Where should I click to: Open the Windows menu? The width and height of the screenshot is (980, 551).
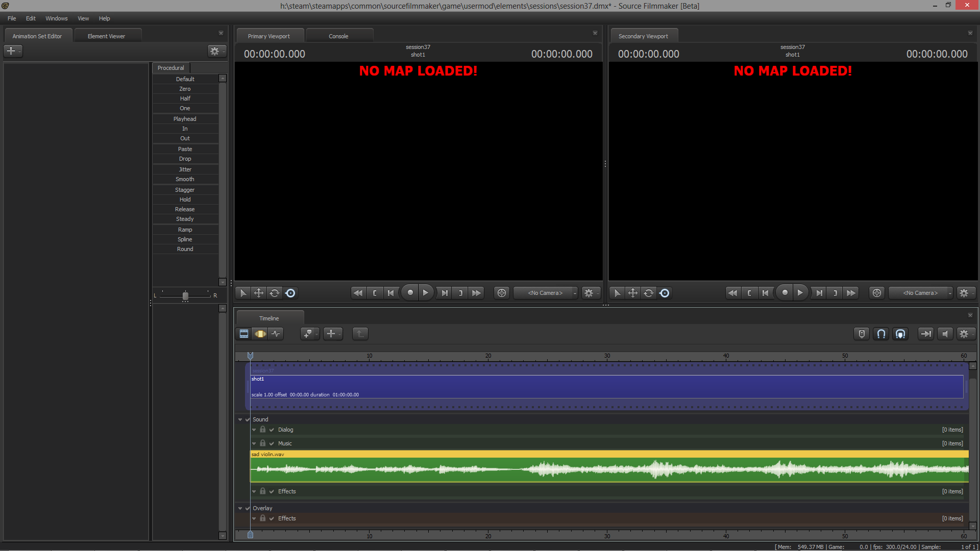[56, 18]
